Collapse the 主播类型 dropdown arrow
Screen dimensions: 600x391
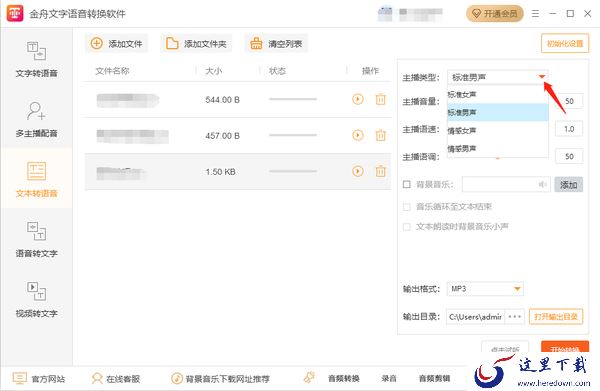[541, 77]
